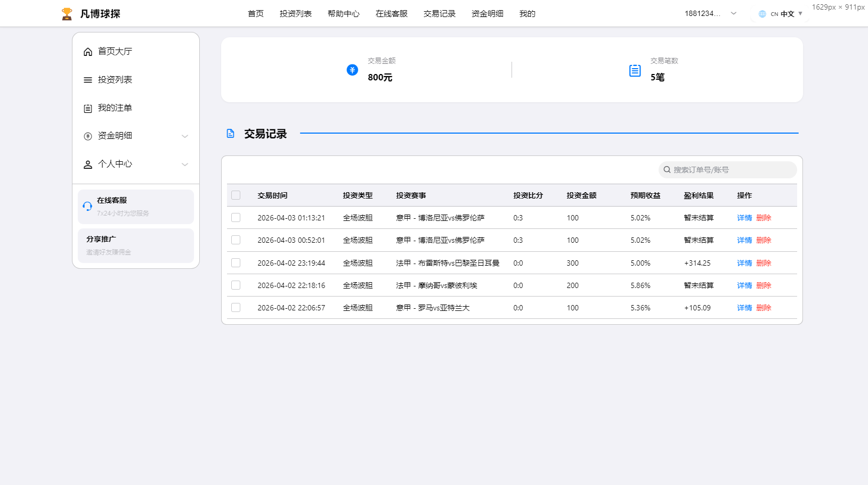Screen dimensions: 868x485
Task: Click the 盈利结果 column header
Action: click(699, 195)
